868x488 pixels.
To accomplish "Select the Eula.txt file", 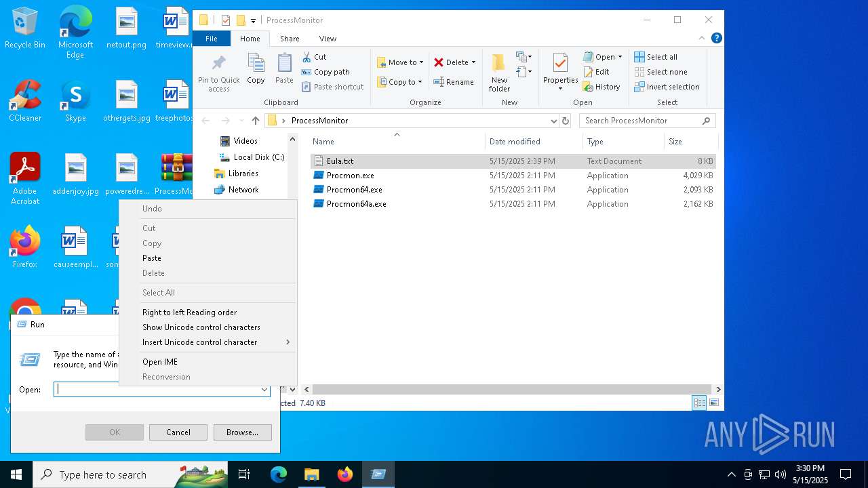I will (x=513, y=161).
